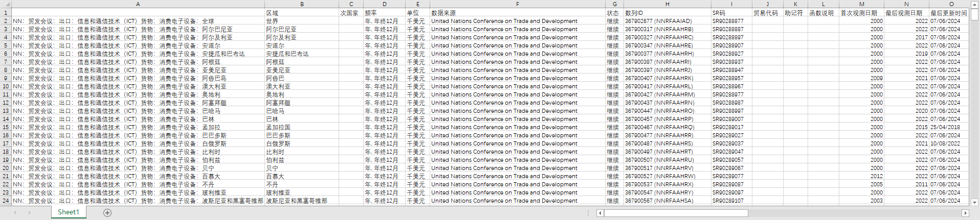
Task: Click the '状态' header cell
Action: (x=614, y=13)
